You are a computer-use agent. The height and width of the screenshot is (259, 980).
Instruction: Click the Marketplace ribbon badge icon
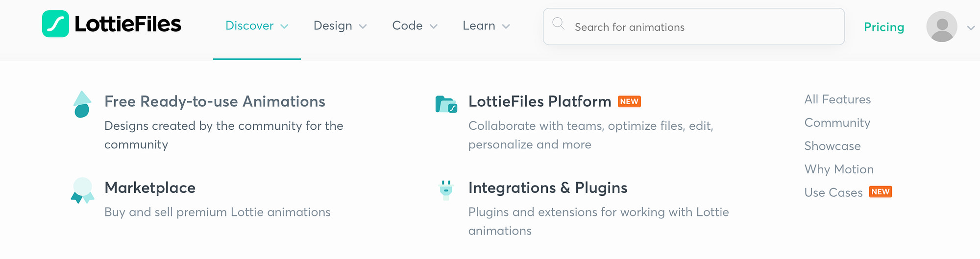pos(82,190)
